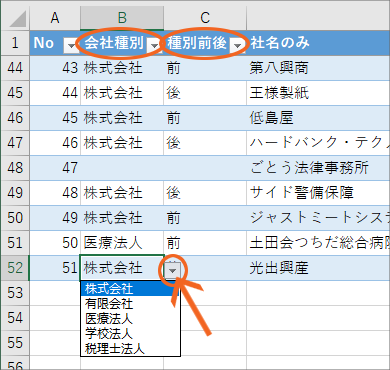Image resolution: width=390 pixels, height=370 pixels.
Task: Click the 社名のみ header cell
Action: tap(318, 43)
